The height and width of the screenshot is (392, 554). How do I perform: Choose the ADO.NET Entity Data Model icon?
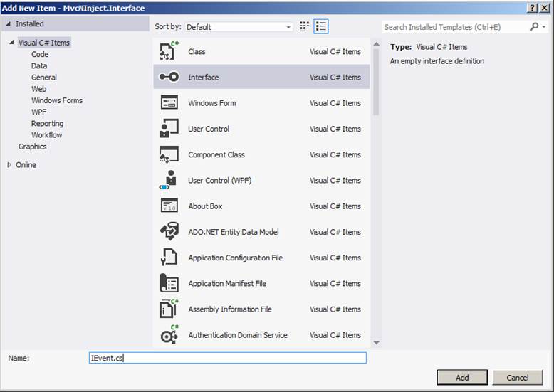(x=169, y=231)
